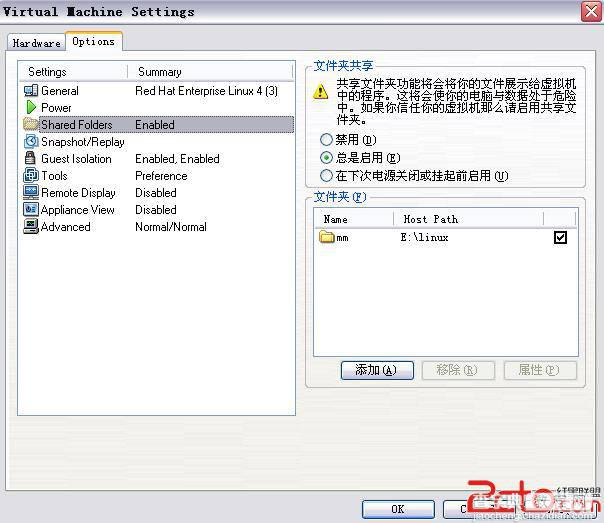Image resolution: width=604 pixels, height=523 pixels.
Task: Click Red Hat Enterprise Linux 4 summary
Action: 206,91
